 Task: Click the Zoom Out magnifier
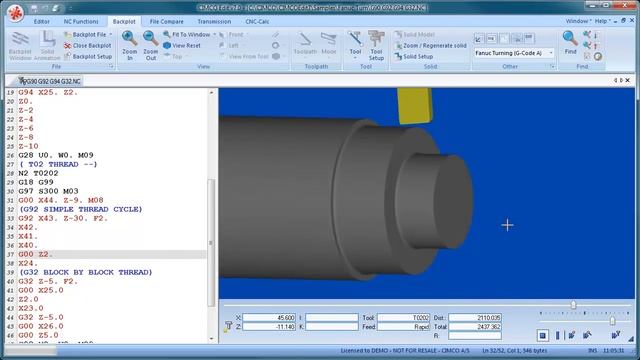click(x=151, y=38)
